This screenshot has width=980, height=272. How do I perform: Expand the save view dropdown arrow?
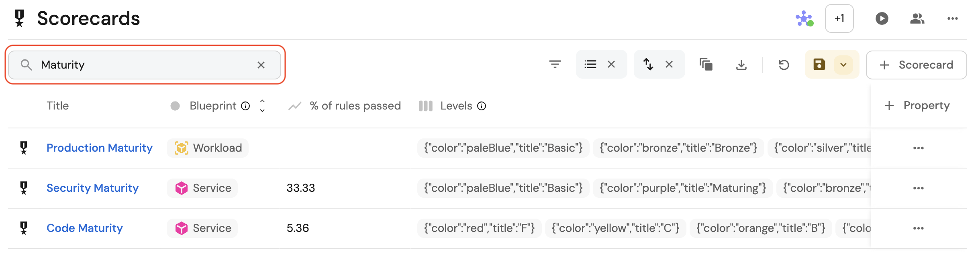(843, 65)
